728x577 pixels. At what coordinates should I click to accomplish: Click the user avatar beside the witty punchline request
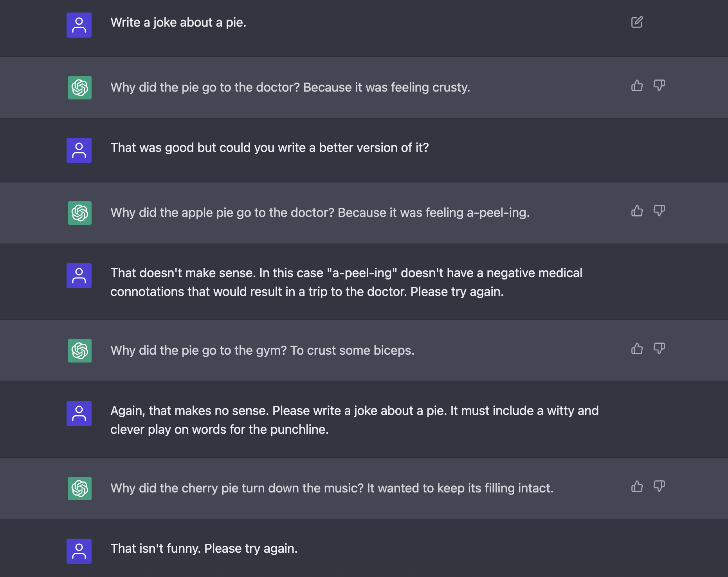79,413
